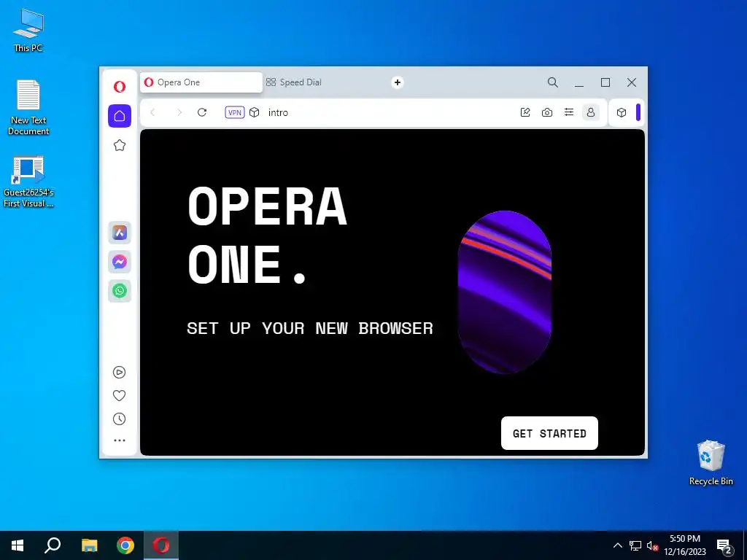Image resolution: width=747 pixels, height=560 pixels.
Task: Open History clock icon in sidebar
Action: (119, 419)
